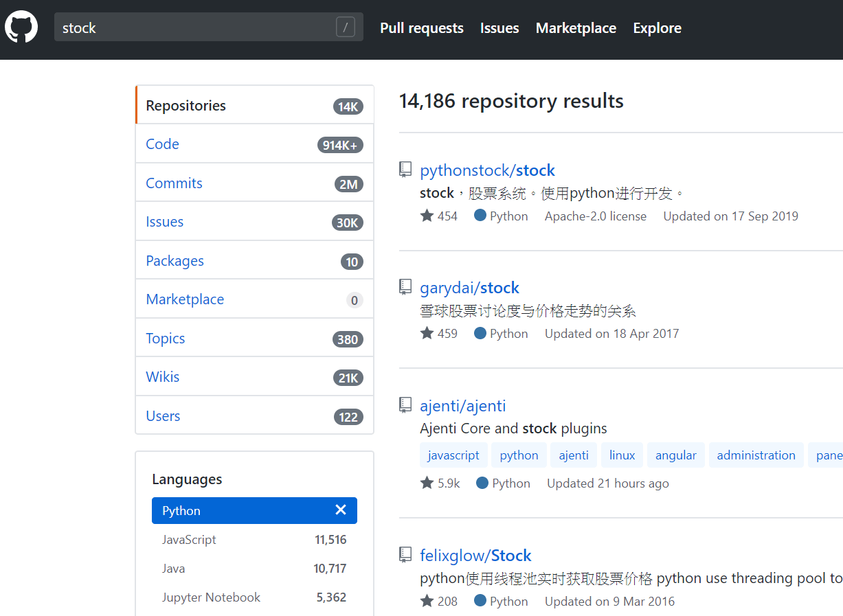Click 21K counter badge on Wikis
Image resolution: width=843 pixels, height=616 pixels.
pos(348,378)
